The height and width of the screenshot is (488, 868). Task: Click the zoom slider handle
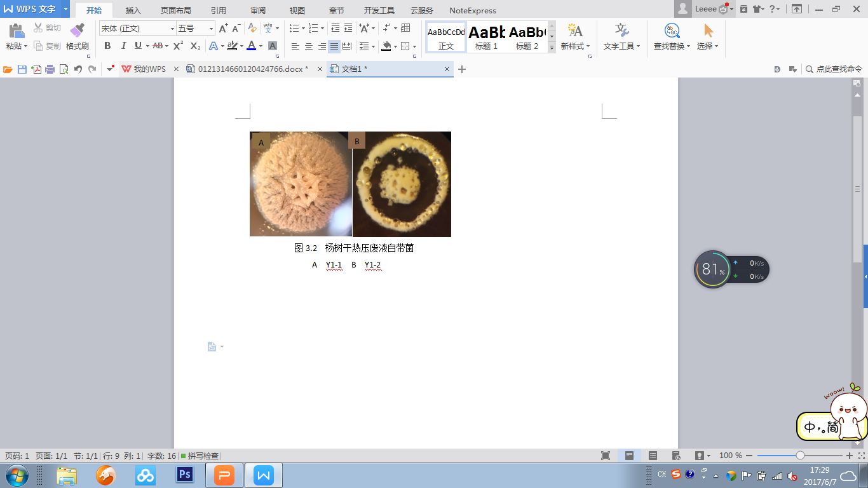(x=800, y=456)
